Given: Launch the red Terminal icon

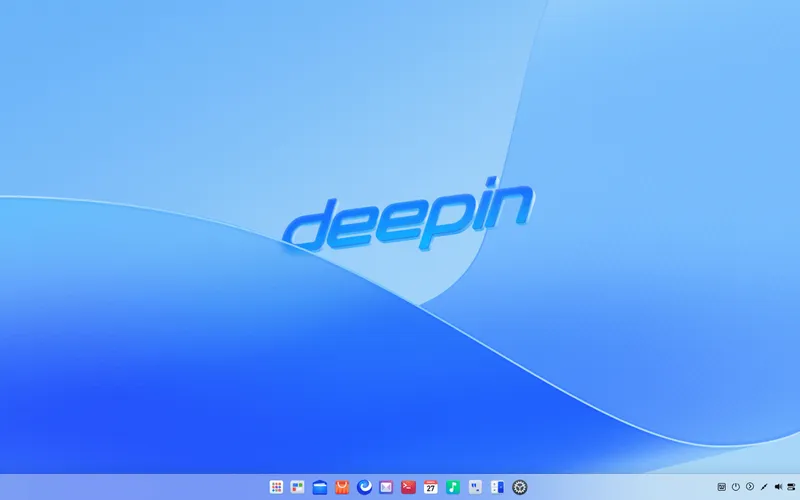Looking at the screenshot, I should (x=408, y=487).
